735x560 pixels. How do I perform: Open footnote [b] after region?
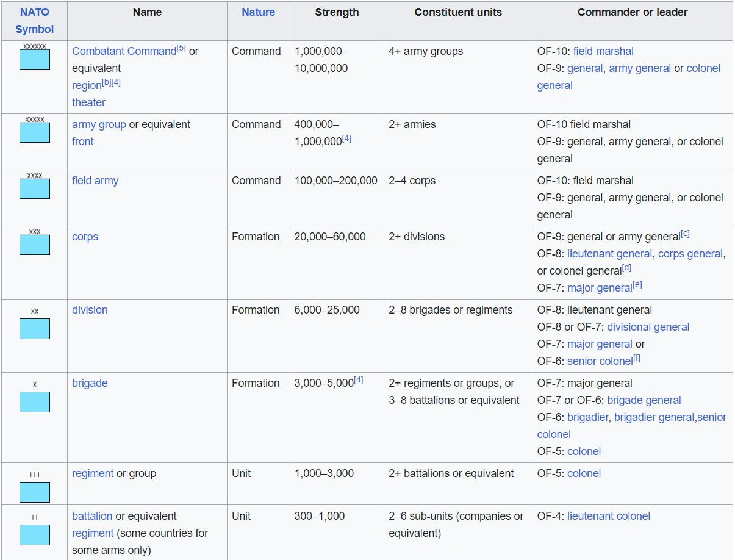click(106, 82)
